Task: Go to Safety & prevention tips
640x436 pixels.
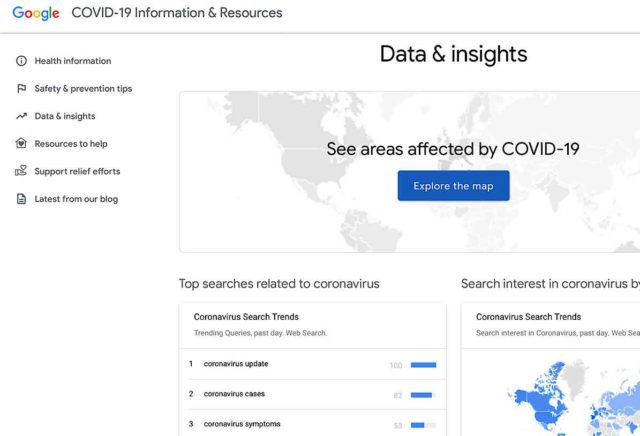Action: point(83,89)
